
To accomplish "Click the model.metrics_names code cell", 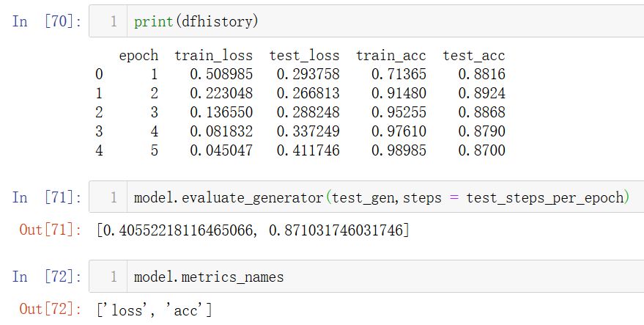I will click(366, 277).
